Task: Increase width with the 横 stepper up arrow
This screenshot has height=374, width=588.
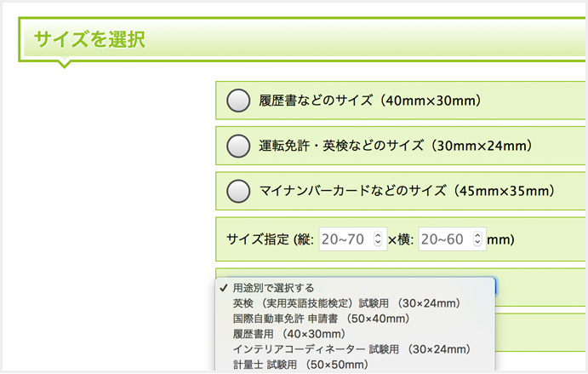Action: [478, 235]
